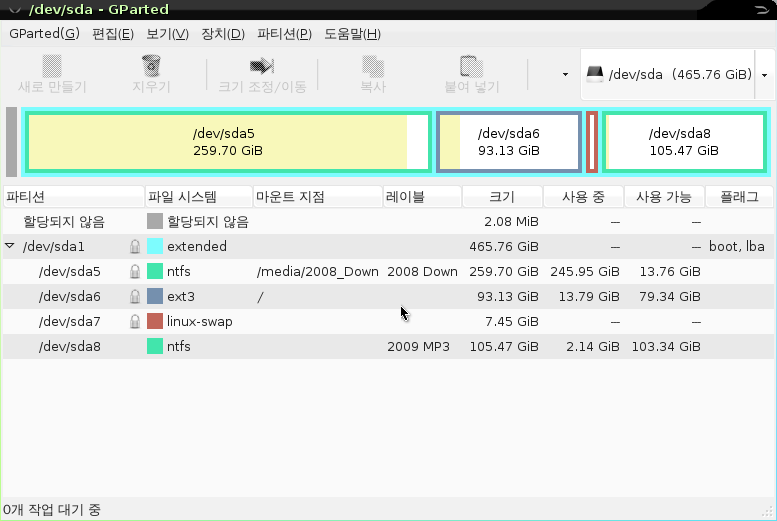777x521 pixels.
Task: Open the Device (장치) menu
Action: coord(223,34)
